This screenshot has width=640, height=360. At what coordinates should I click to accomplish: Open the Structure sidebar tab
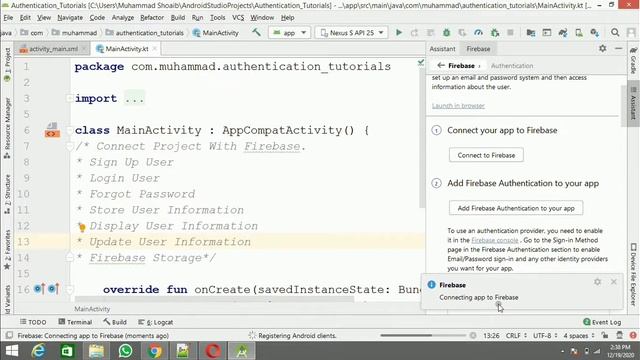(7, 194)
